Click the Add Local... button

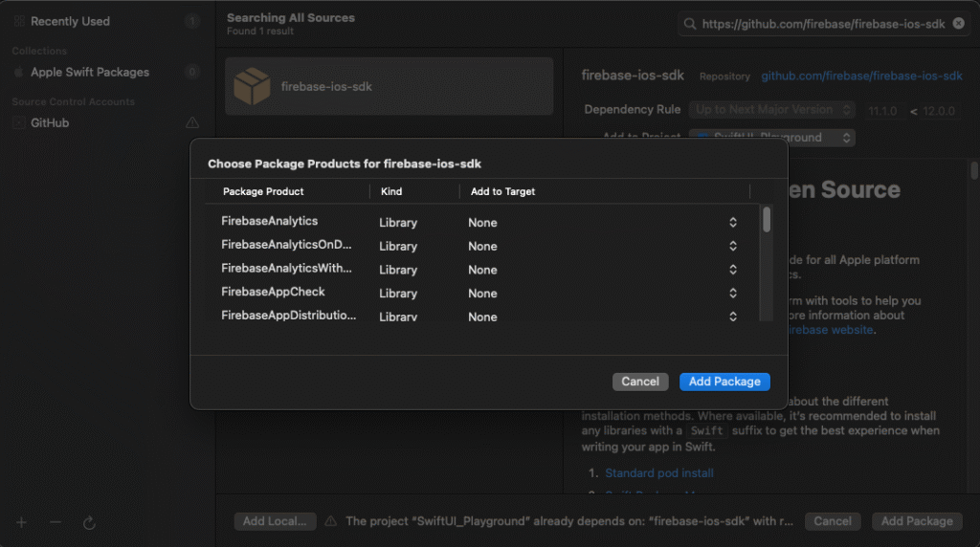tap(275, 521)
